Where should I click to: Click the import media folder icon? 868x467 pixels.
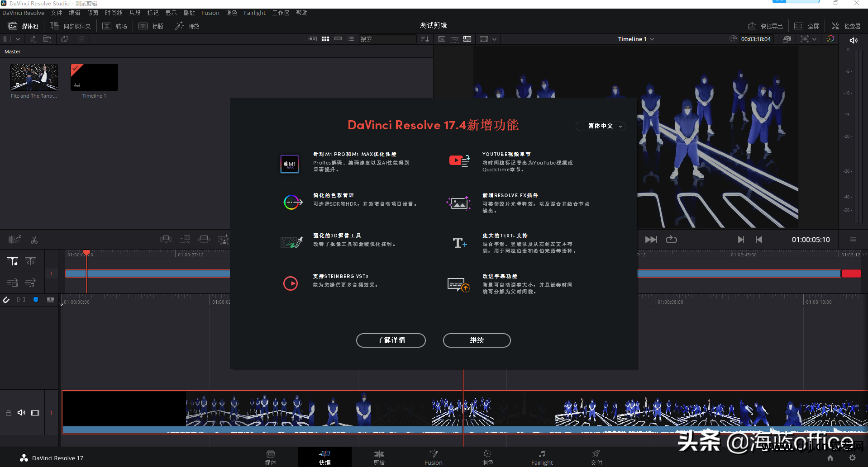47,39
